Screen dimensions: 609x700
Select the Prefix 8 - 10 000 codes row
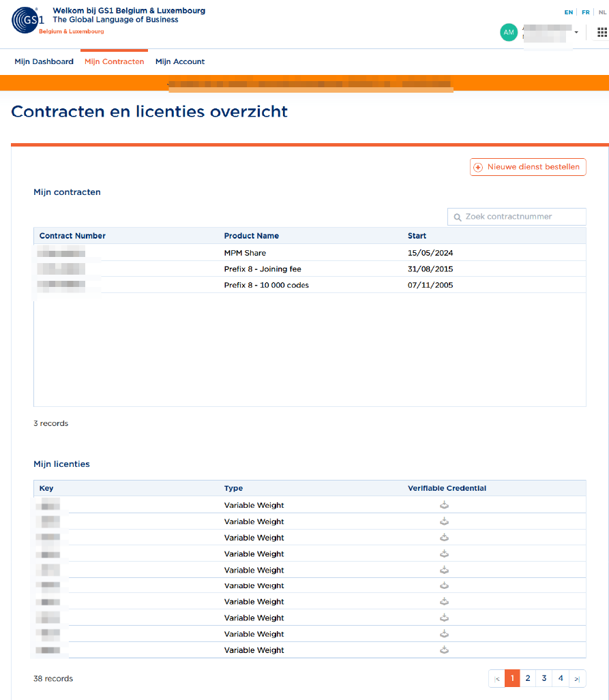point(310,285)
